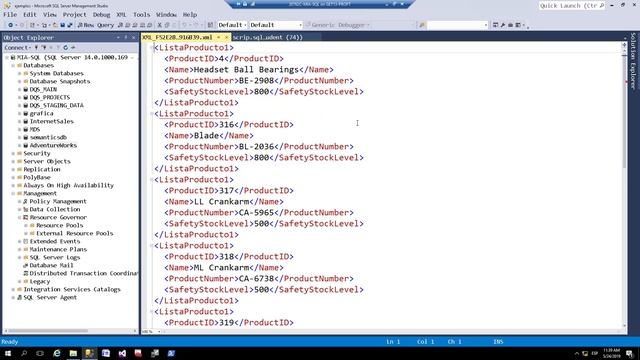Open Task View on the taskbar
The image size is (640, 360).
point(40,353)
